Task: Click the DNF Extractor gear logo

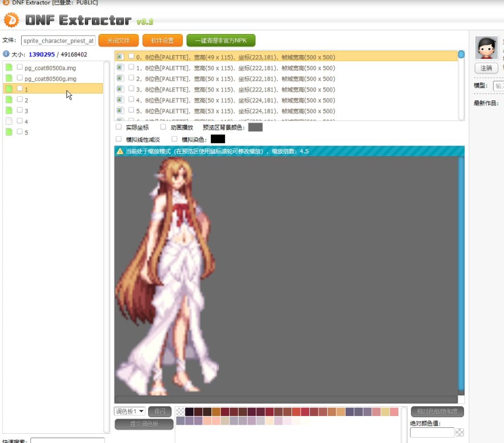Action: click(11, 20)
